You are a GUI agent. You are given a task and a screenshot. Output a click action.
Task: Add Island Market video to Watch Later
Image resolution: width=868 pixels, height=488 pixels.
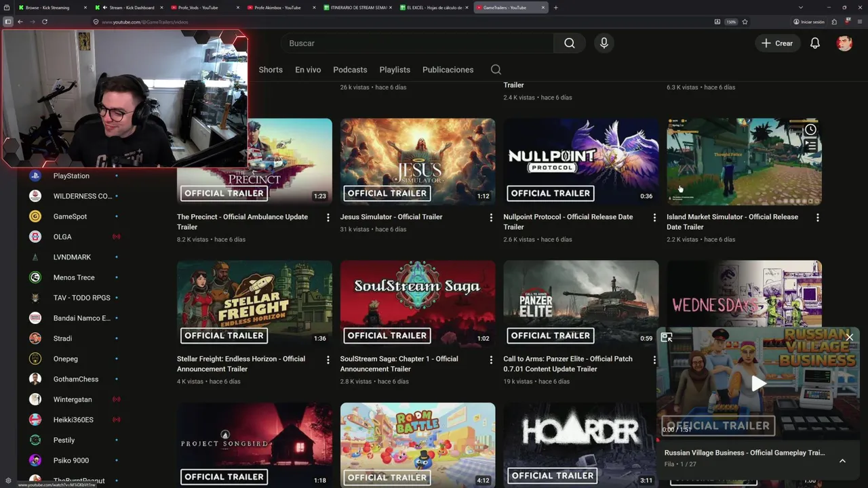pos(810,129)
